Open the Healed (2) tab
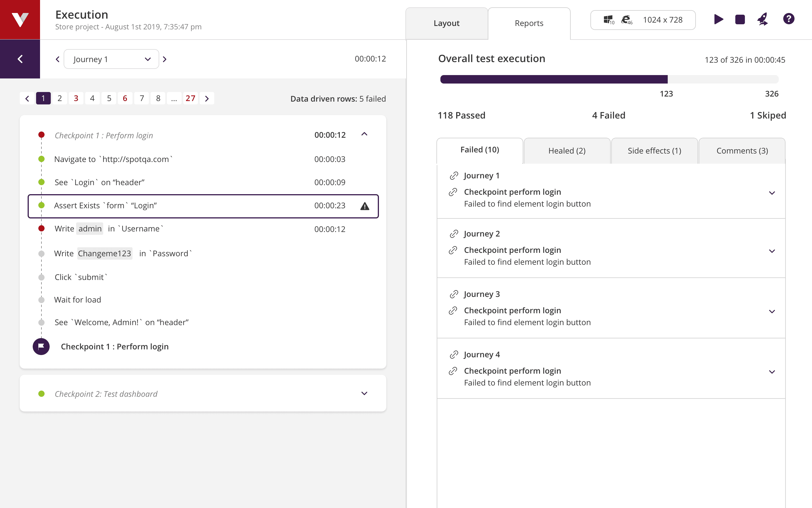 pyautogui.click(x=567, y=150)
